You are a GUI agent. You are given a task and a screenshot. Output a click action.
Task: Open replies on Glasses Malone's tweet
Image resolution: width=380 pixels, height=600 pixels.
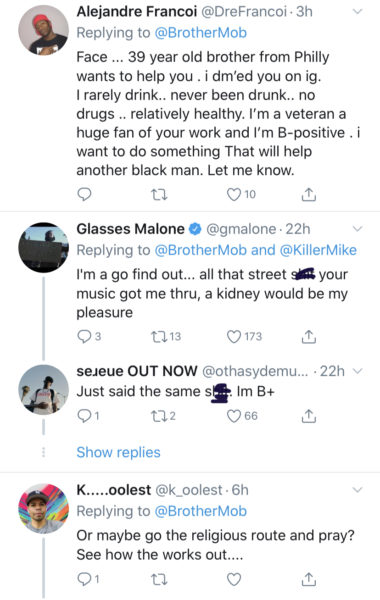pyautogui.click(x=84, y=336)
